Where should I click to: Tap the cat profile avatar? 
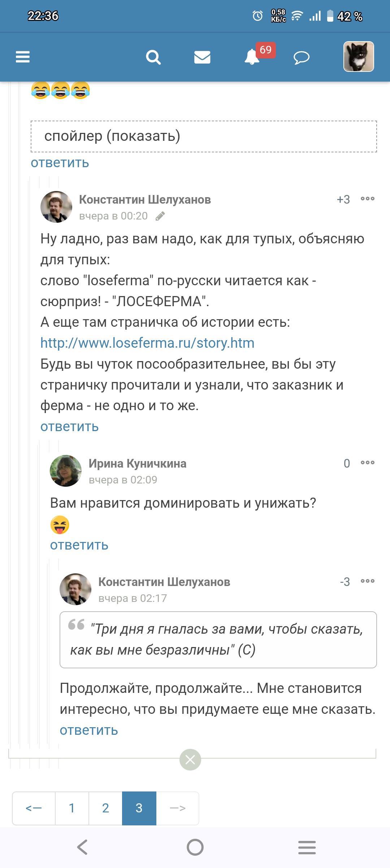click(358, 56)
